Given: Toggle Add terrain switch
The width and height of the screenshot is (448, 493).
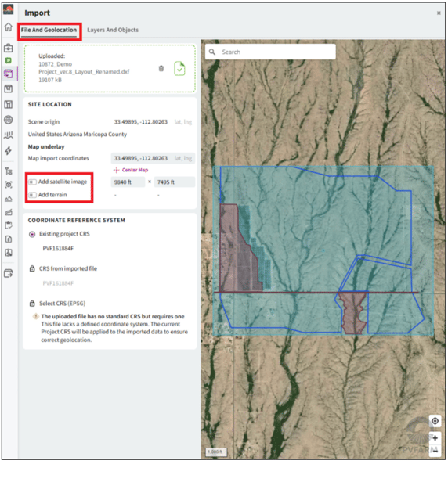Looking at the screenshot, I should point(33,195).
